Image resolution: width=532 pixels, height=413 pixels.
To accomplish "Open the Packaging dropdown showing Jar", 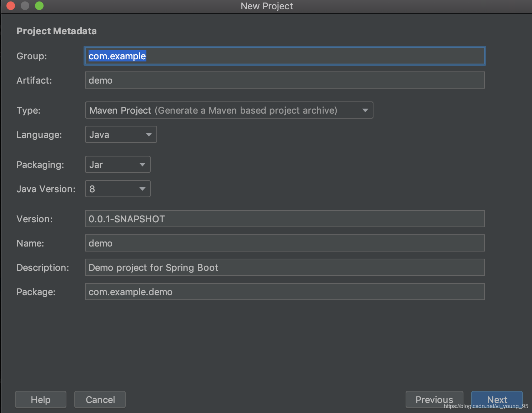I will pos(117,165).
